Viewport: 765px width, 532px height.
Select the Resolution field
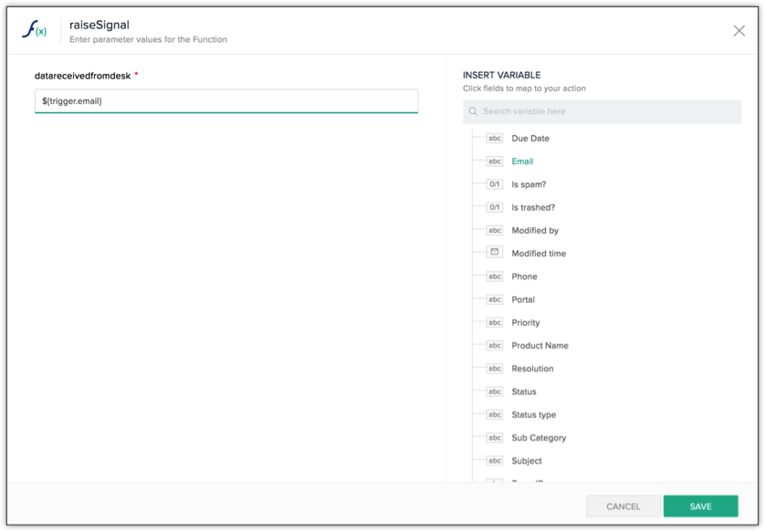532,369
